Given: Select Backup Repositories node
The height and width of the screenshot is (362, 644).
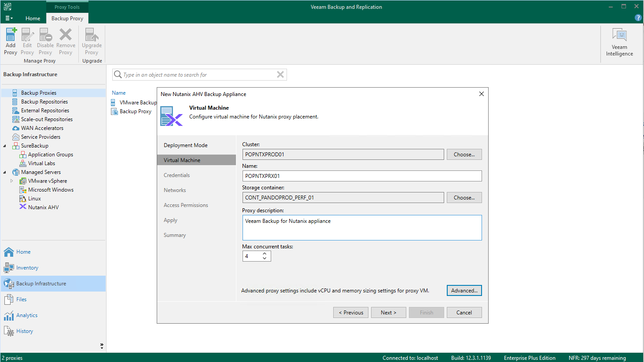Looking at the screenshot, I should [x=44, y=102].
